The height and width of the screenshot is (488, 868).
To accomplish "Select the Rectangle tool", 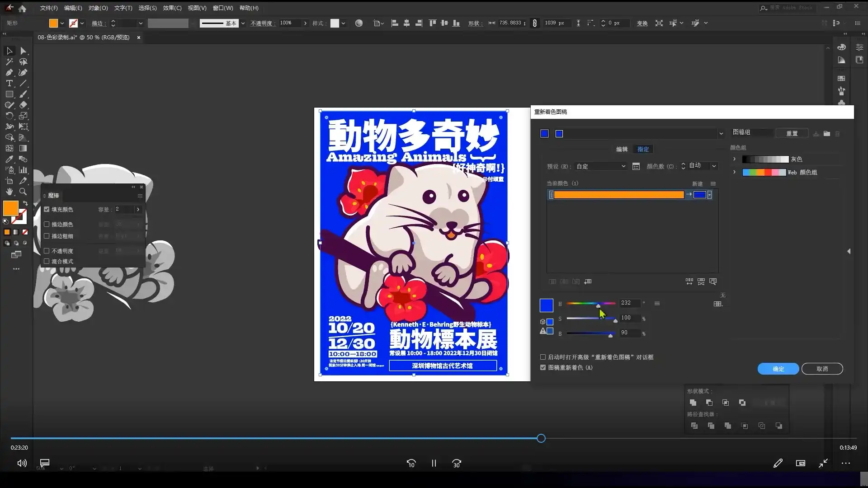I will [x=9, y=94].
